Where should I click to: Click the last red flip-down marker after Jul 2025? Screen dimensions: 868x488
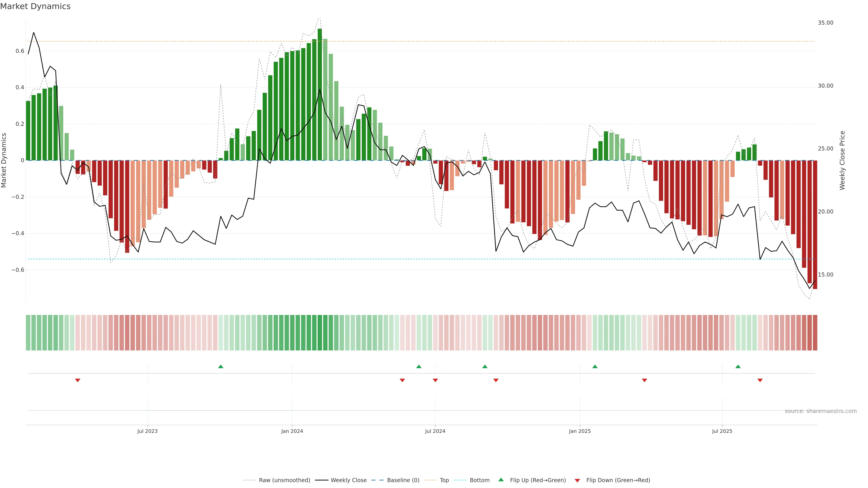pyautogui.click(x=760, y=380)
